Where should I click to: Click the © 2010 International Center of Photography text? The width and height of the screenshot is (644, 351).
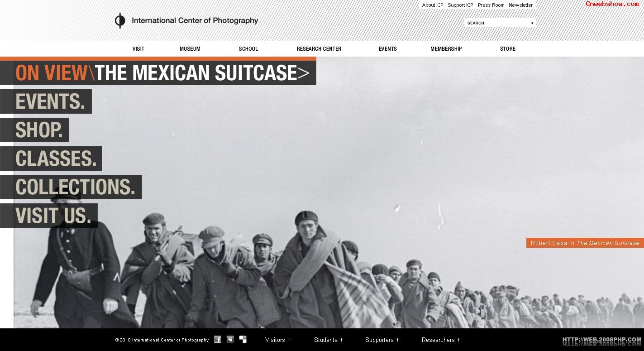click(x=162, y=340)
